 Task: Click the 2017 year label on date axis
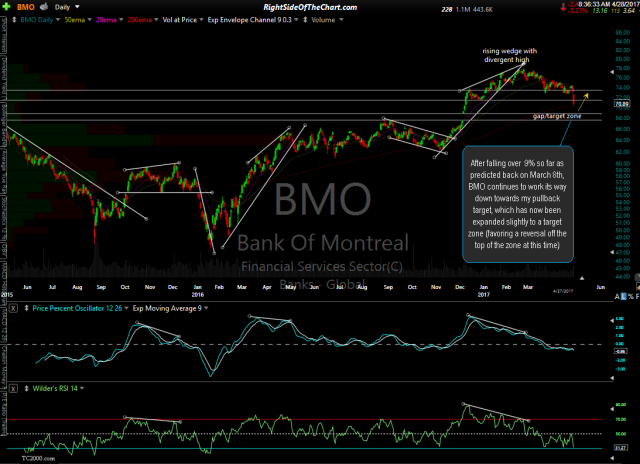point(483,294)
